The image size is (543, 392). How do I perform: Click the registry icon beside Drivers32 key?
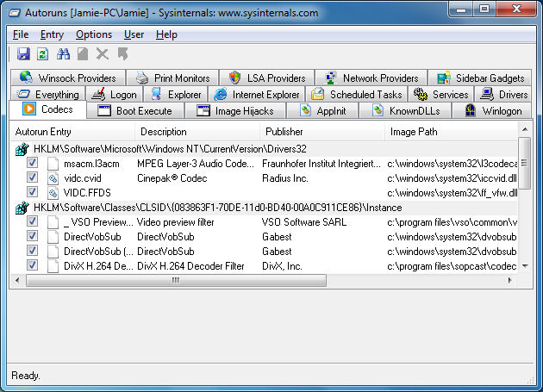[x=22, y=149]
